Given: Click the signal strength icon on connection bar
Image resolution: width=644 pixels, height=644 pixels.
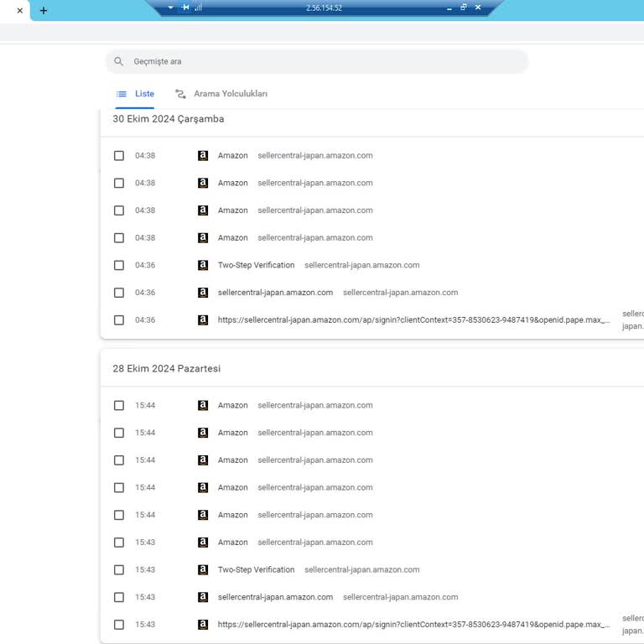Looking at the screenshot, I should [199, 8].
